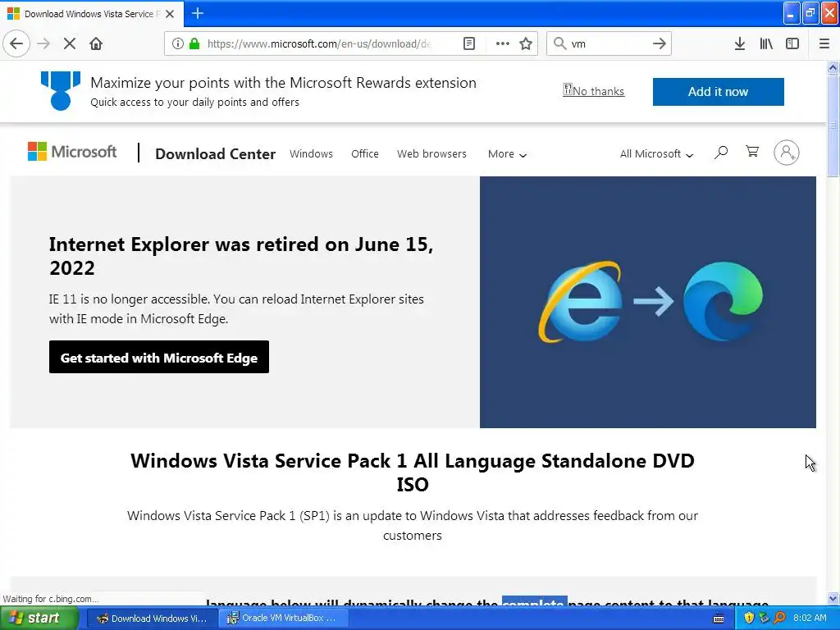The width and height of the screenshot is (840, 630).
Task: Switch to Oracle VM VirtualBox taskbar button
Action: tap(283, 619)
